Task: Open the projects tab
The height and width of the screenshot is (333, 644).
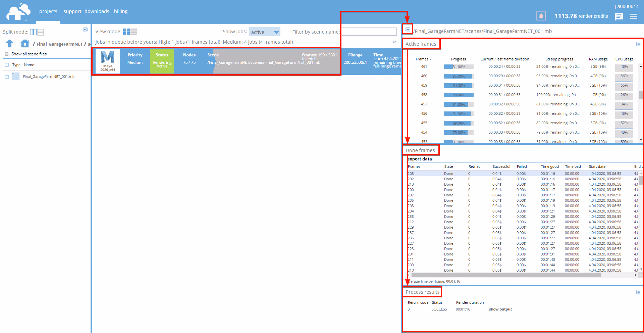Action: [48, 11]
